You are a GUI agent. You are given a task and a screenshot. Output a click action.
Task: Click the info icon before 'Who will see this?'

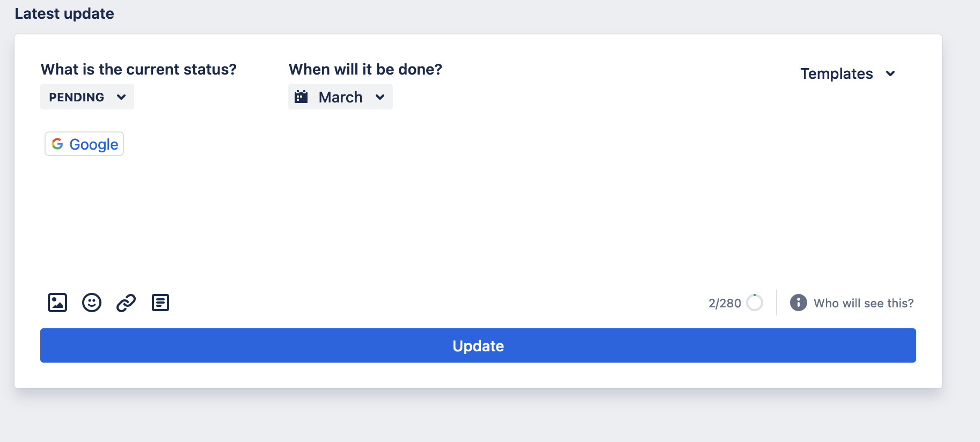[x=798, y=303]
